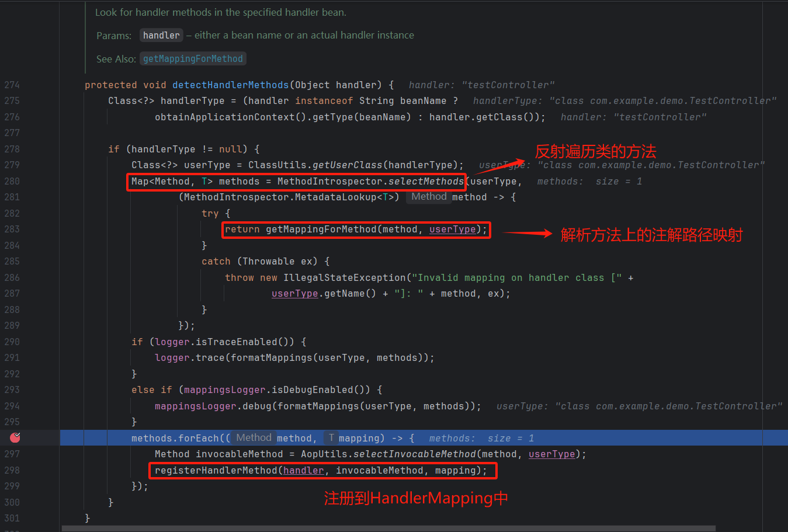
Task: Click registerHandlerMethod call on line 298
Action: (216, 471)
